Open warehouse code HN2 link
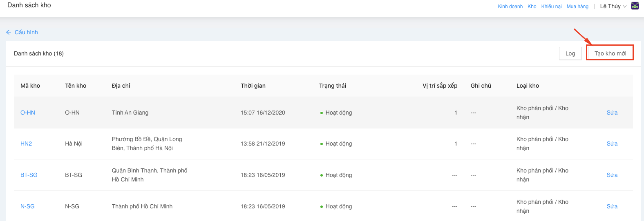The height and width of the screenshot is (221, 644). pos(26,144)
